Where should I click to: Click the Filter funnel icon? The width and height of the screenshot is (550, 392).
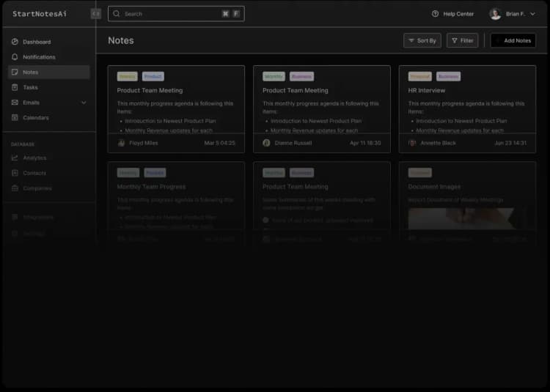click(x=455, y=40)
